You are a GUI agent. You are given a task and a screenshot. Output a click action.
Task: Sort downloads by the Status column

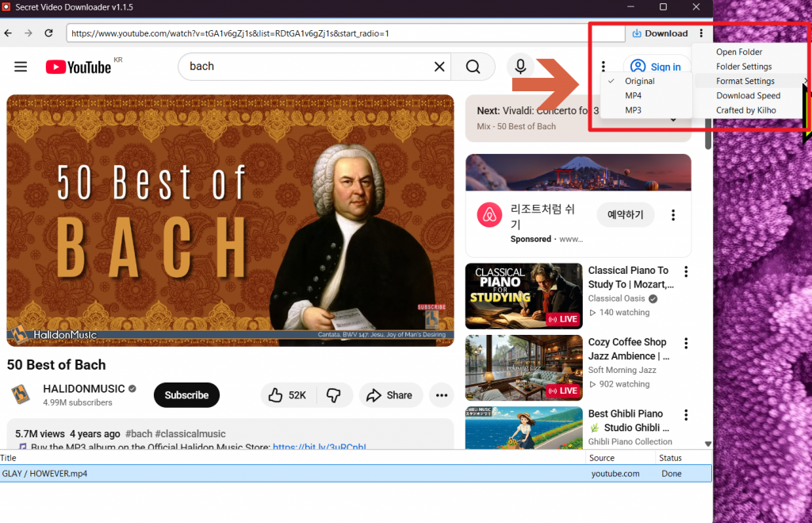pyautogui.click(x=684, y=458)
